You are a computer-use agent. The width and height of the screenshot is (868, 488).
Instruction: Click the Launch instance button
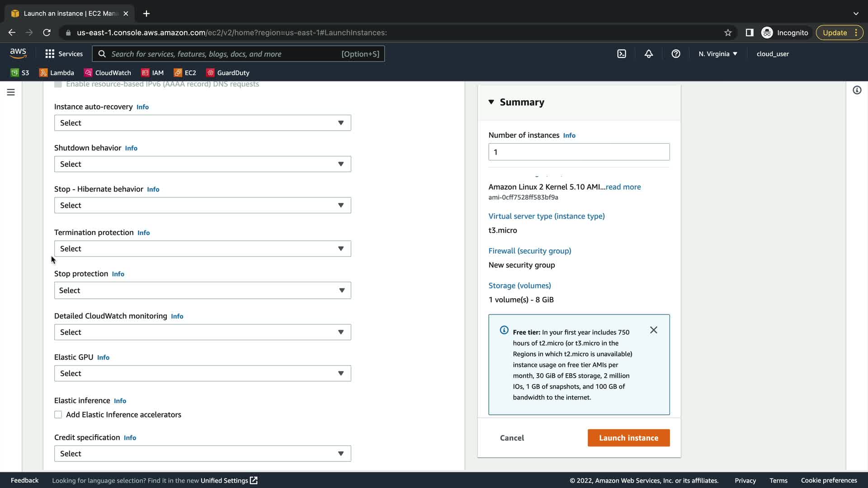tap(628, 438)
